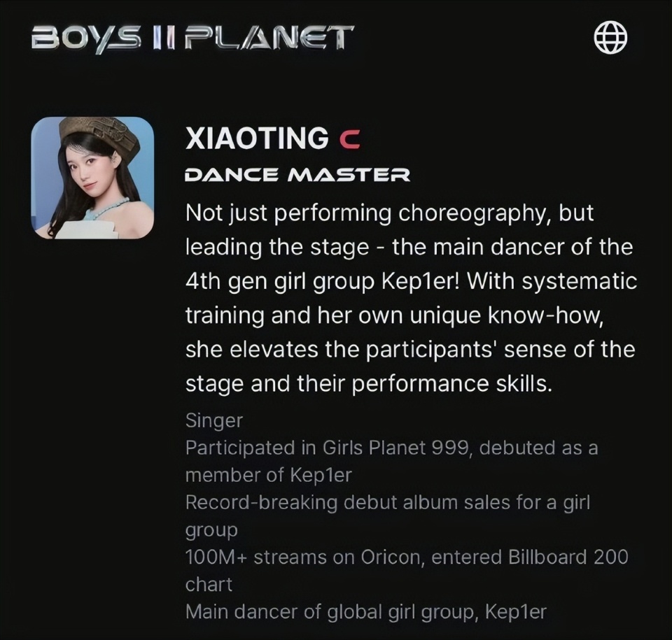Click the 'Record-breaking debut album sales' entry
The image size is (672, 640).
(388, 502)
